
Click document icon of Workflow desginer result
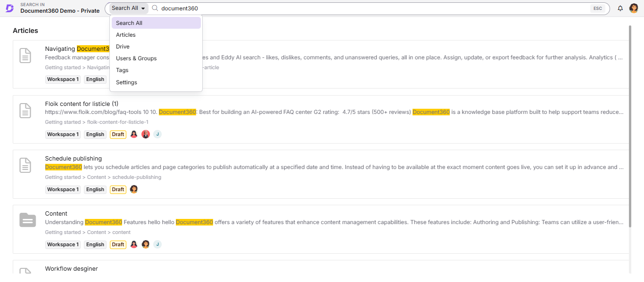(25, 271)
